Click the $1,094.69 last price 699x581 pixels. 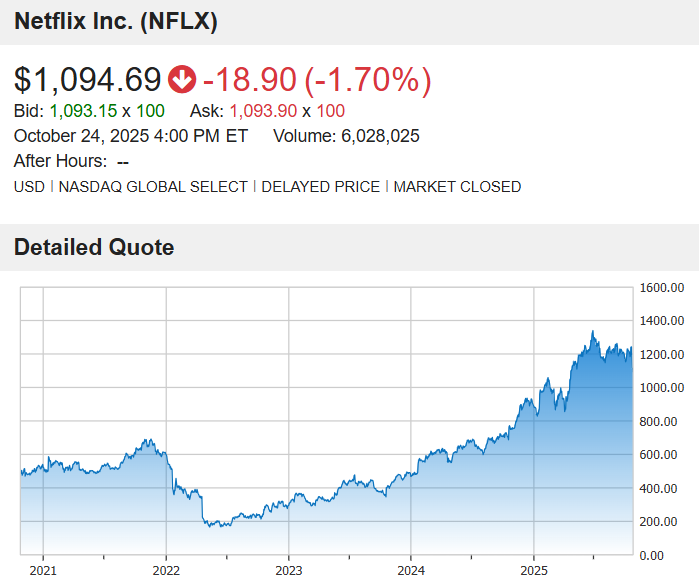[88, 79]
